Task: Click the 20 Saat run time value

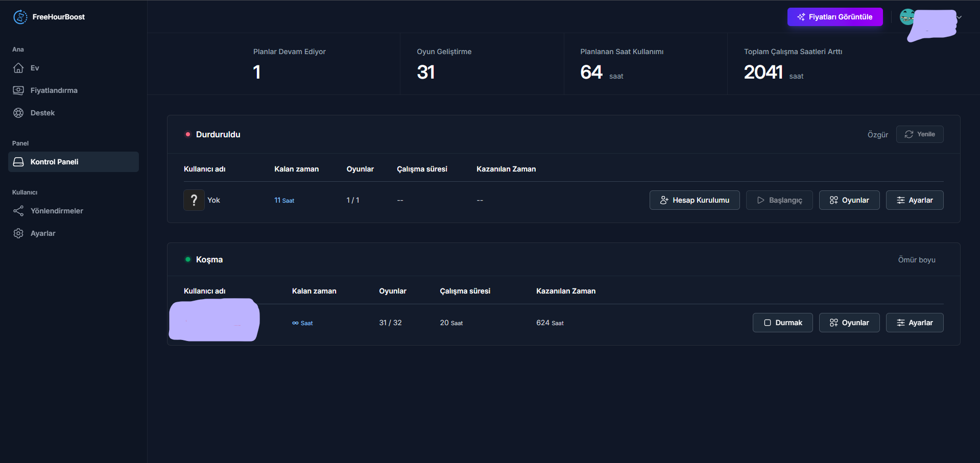Action: pyautogui.click(x=451, y=323)
